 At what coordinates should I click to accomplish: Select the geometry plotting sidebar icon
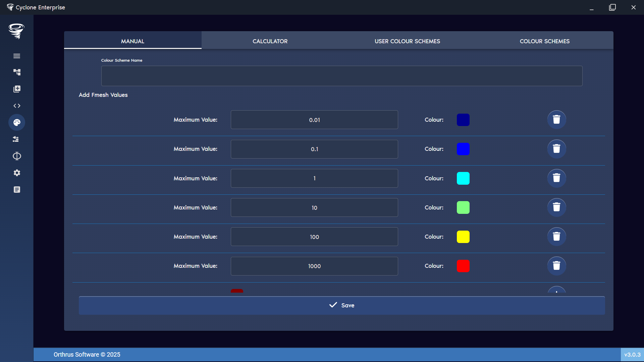tap(17, 156)
